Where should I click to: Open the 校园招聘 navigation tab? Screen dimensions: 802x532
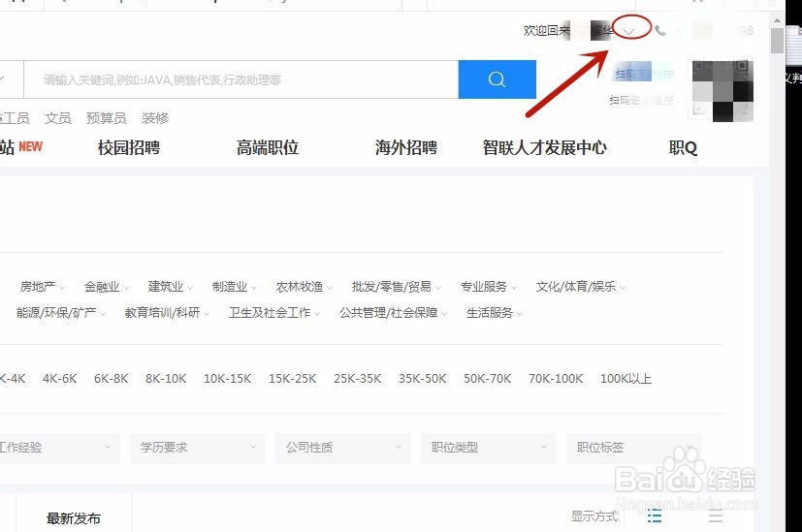(x=129, y=147)
